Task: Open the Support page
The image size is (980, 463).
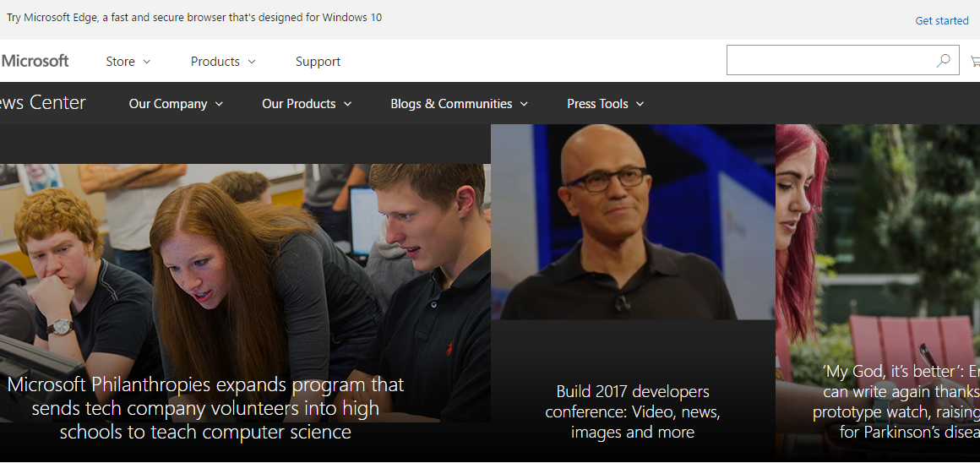Action: [318, 61]
